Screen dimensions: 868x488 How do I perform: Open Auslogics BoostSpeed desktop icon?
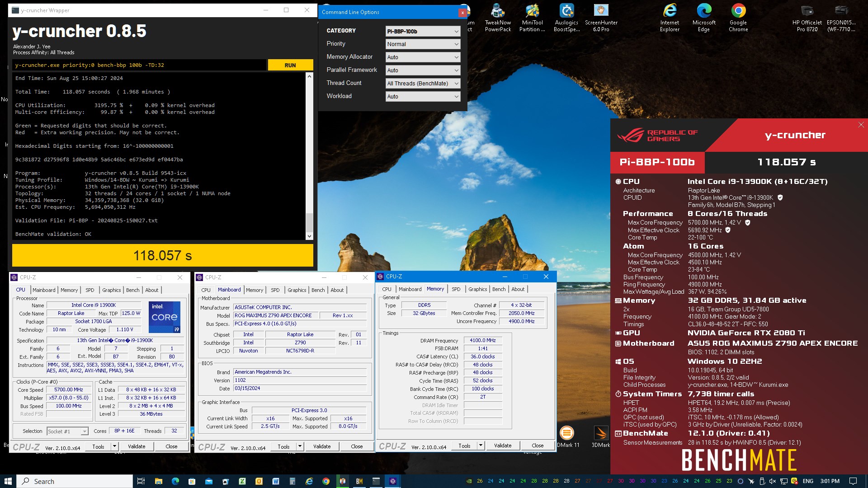coord(566,18)
